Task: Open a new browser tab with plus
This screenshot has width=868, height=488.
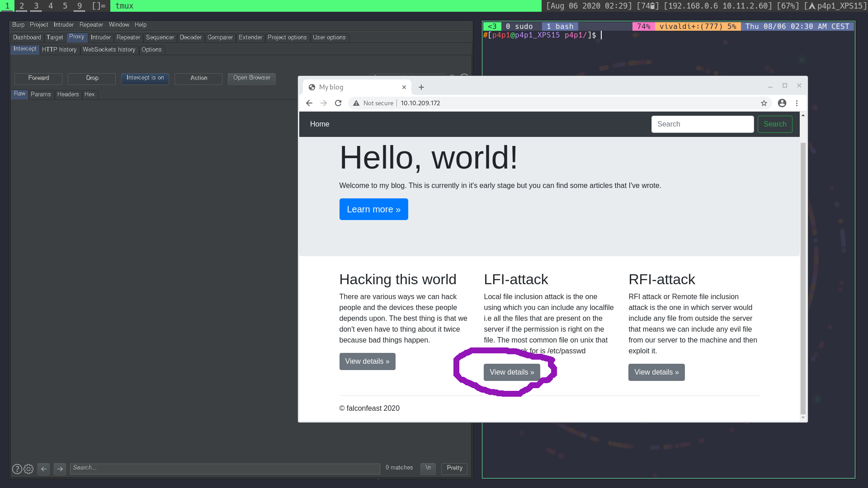Action: click(x=421, y=87)
